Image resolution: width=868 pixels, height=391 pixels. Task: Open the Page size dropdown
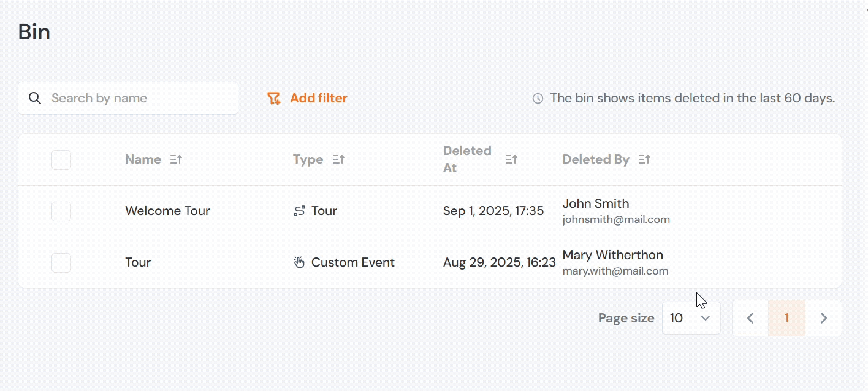pyautogui.click(x=691, y=318)
